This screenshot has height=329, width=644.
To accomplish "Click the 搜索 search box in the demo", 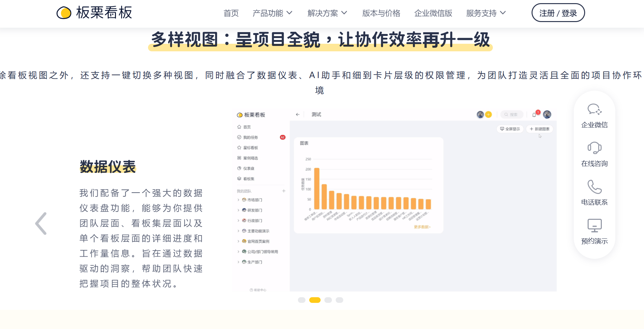I will coord(512,115).
